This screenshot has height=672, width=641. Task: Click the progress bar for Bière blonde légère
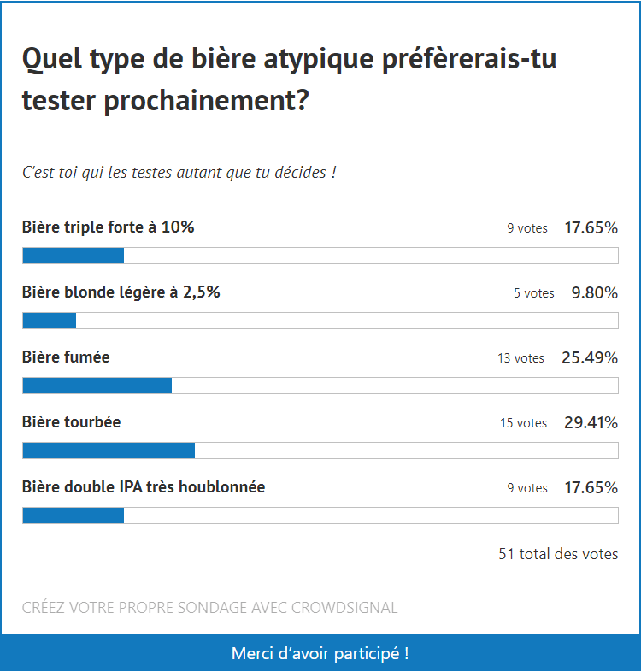(320, 321)
